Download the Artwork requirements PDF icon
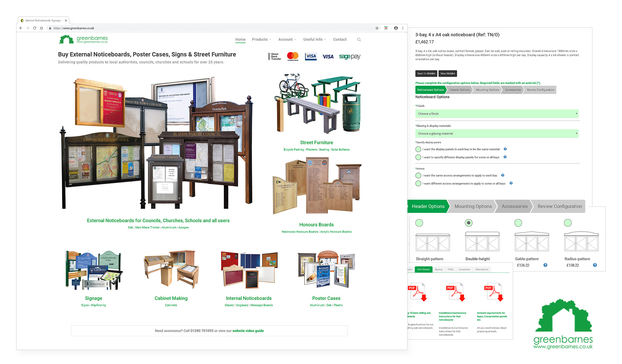This screenshot has width=622, height=364. (494, 292)
